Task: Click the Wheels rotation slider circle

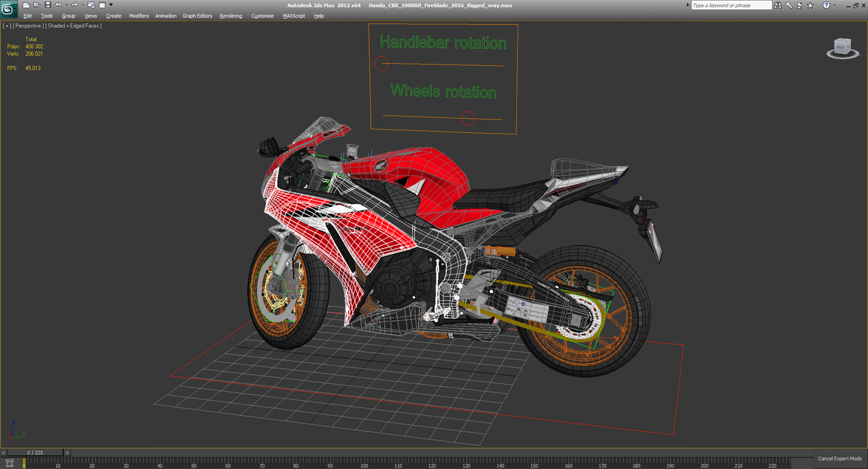Action: [468, 118]
